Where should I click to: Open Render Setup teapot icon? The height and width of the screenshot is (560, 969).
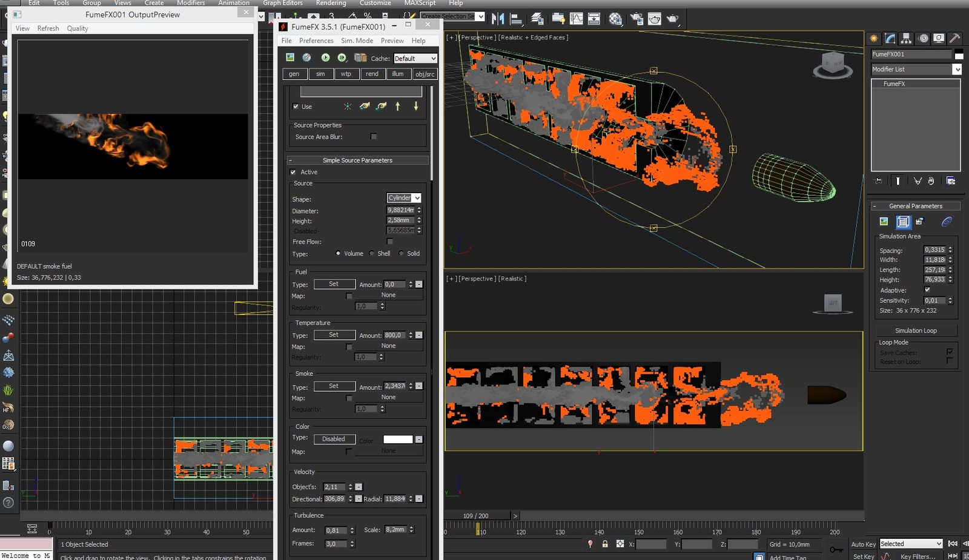[x=637, y=19]
